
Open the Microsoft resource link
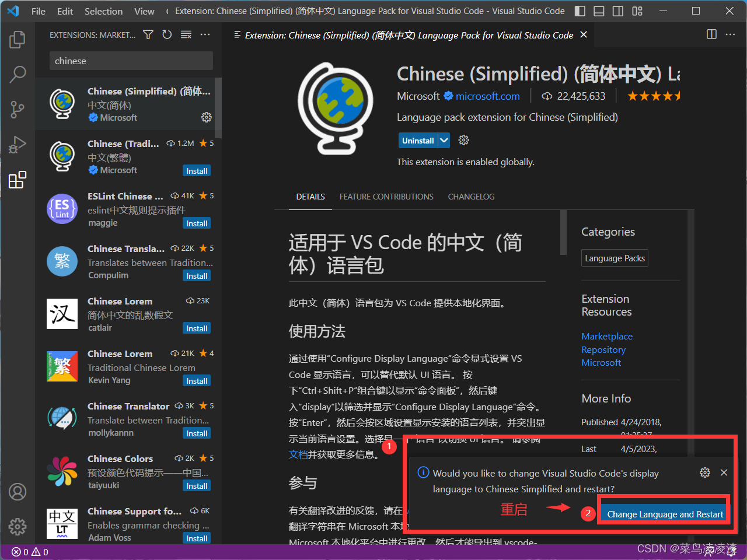tap(601, 362)
